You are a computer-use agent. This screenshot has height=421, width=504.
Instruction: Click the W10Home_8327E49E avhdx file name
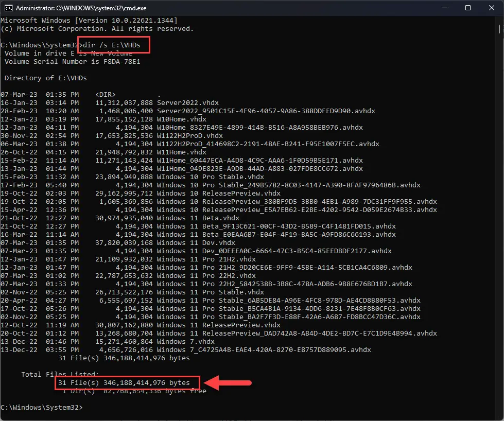(259, 127)
